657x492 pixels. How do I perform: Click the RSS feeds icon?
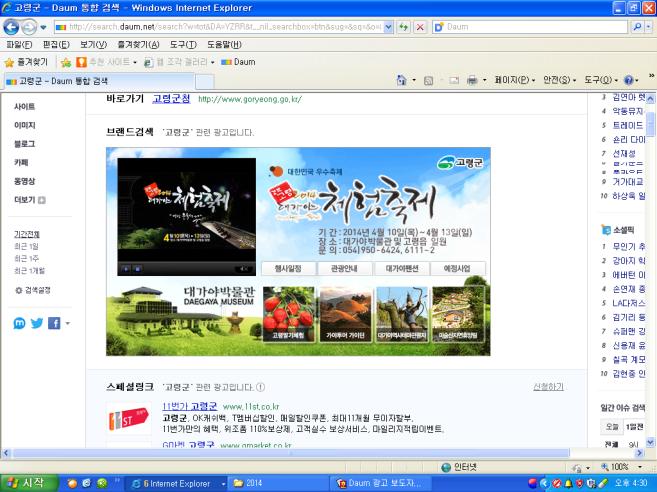pos(428,80)
